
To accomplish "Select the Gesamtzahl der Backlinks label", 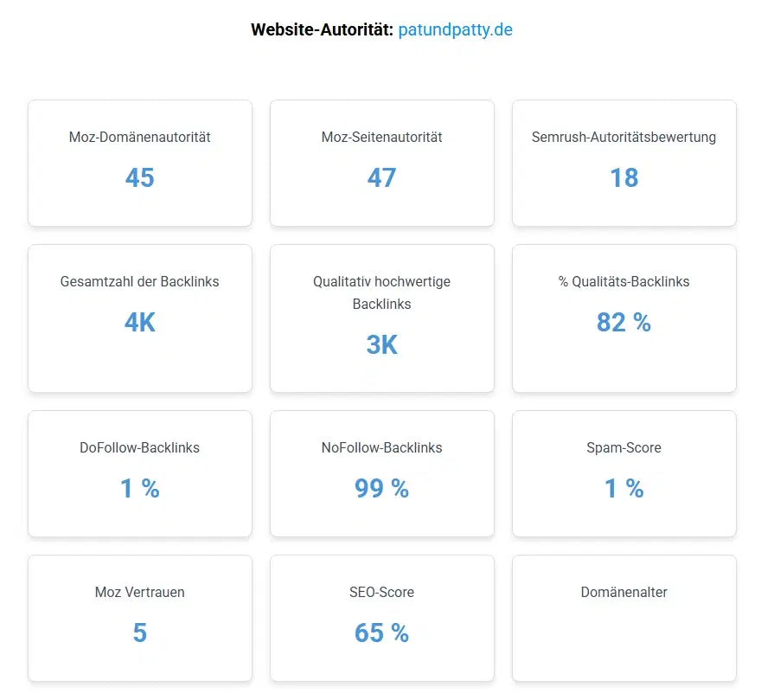I will click(x=140, y=281).
